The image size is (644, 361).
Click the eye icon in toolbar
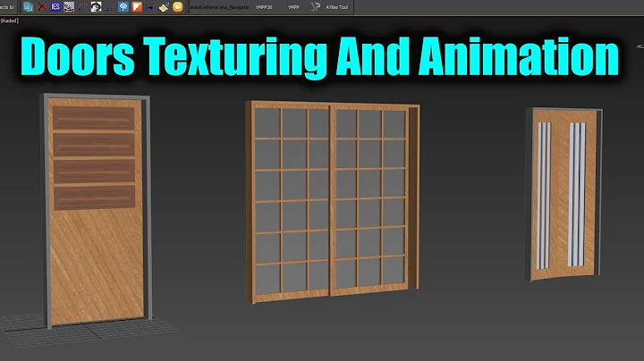coord(96,6)
